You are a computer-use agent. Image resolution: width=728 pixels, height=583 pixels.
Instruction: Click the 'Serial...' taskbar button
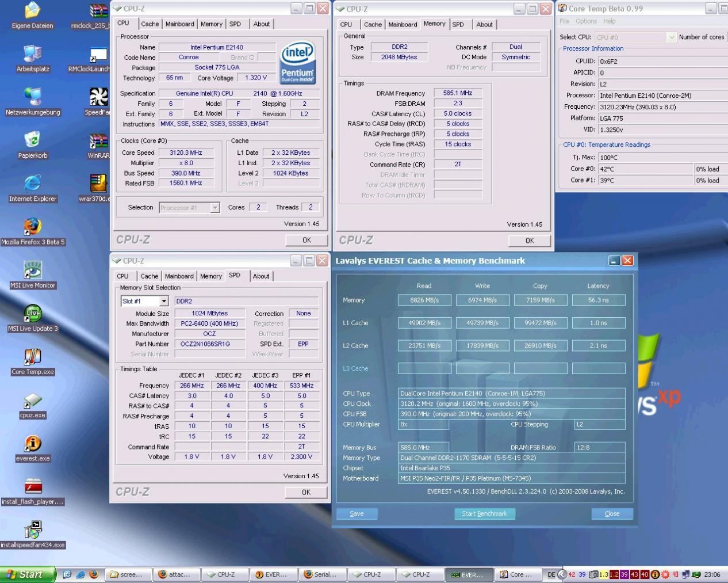324,574
